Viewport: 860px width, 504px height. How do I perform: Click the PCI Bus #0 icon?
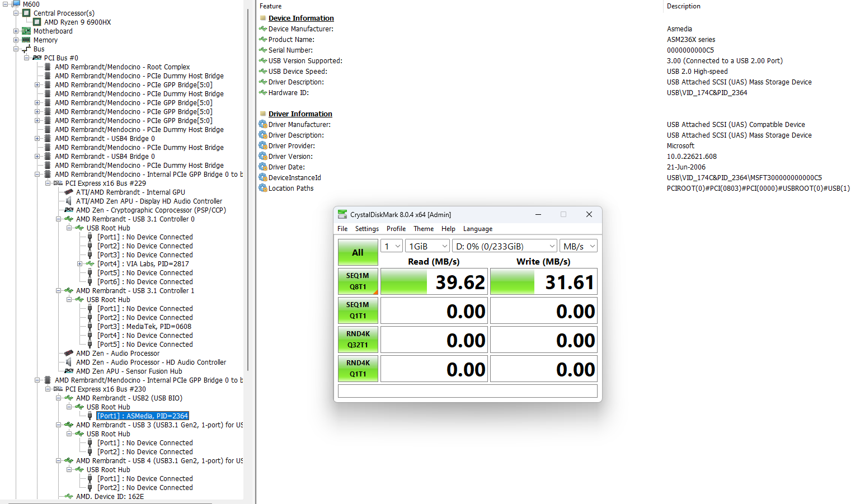[37, 58]
